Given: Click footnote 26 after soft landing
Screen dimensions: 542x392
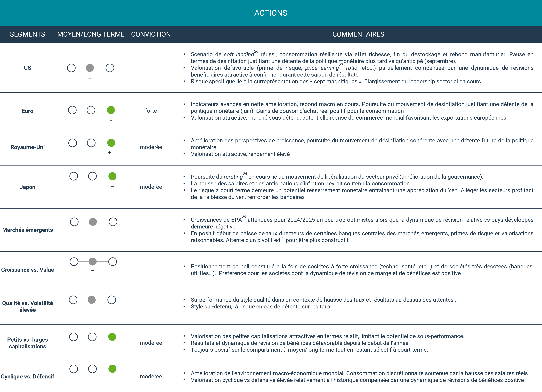Looking at the screenshot, I should coord(256,51).
